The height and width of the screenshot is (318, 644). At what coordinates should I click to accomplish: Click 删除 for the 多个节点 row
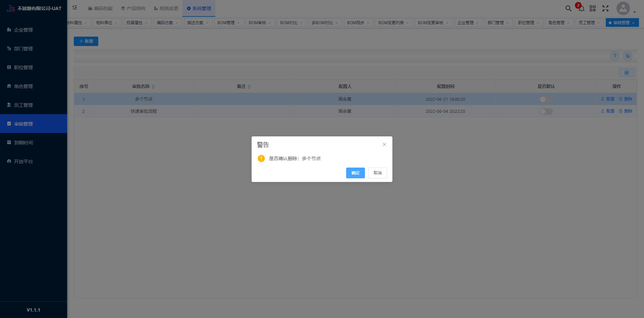(626, 99)
